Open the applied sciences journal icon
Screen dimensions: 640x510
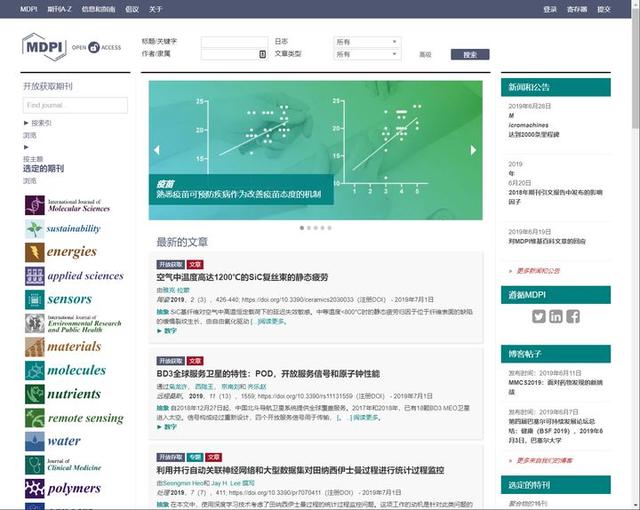[x=35, y=276]
